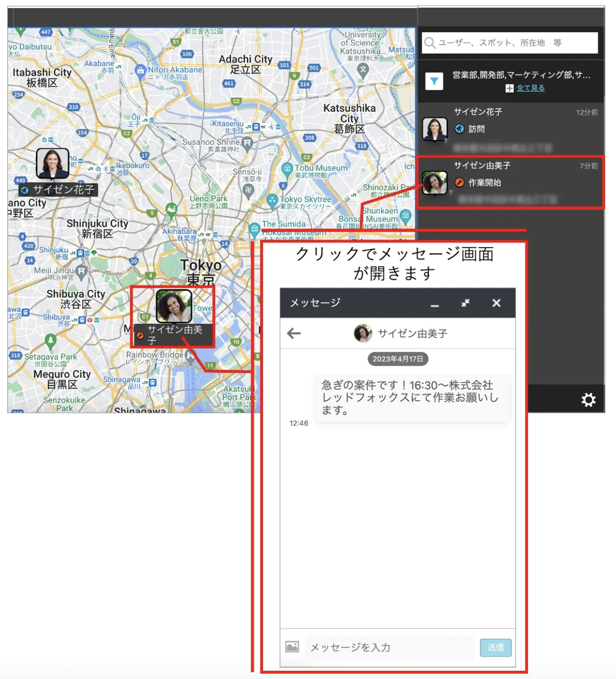The height and width of the screenshot is (679, 616).
Task: Click the 12:46 message time
Action: (299, 423)
